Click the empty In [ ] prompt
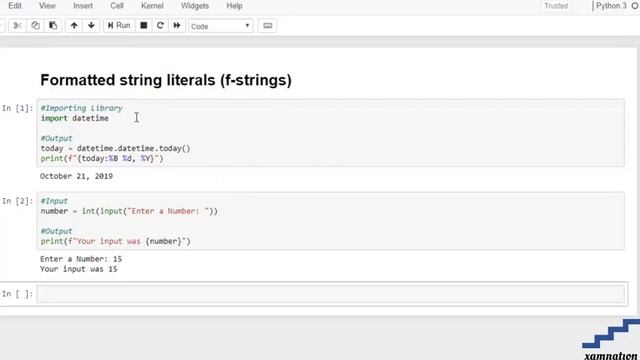Screen dimensions: 640x360 17,294
